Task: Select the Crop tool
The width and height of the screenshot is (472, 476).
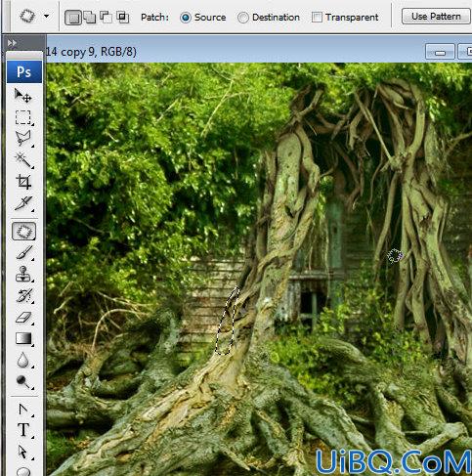Action: pyautogui.click(x=22, y=182)
